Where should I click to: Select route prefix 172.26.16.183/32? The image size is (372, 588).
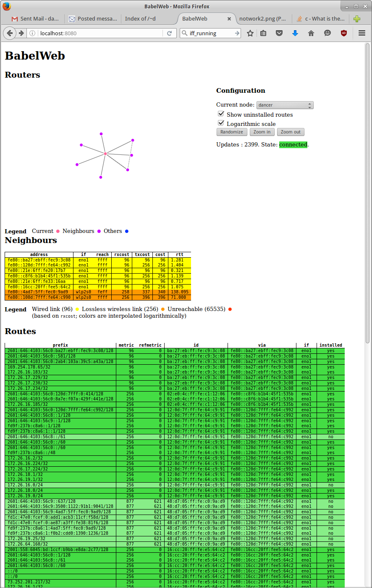click(x=28, y=372)
